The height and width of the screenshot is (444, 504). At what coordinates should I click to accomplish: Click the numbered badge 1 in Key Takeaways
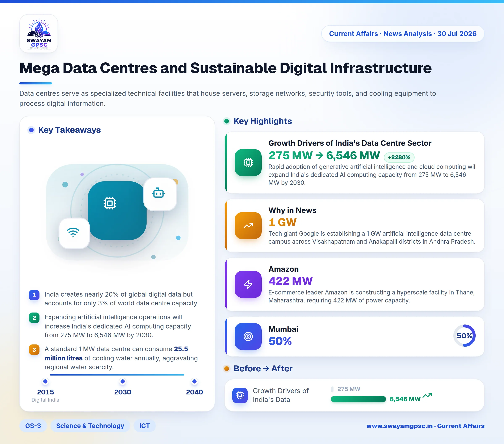pyautogui.click(x=34, y=295)
